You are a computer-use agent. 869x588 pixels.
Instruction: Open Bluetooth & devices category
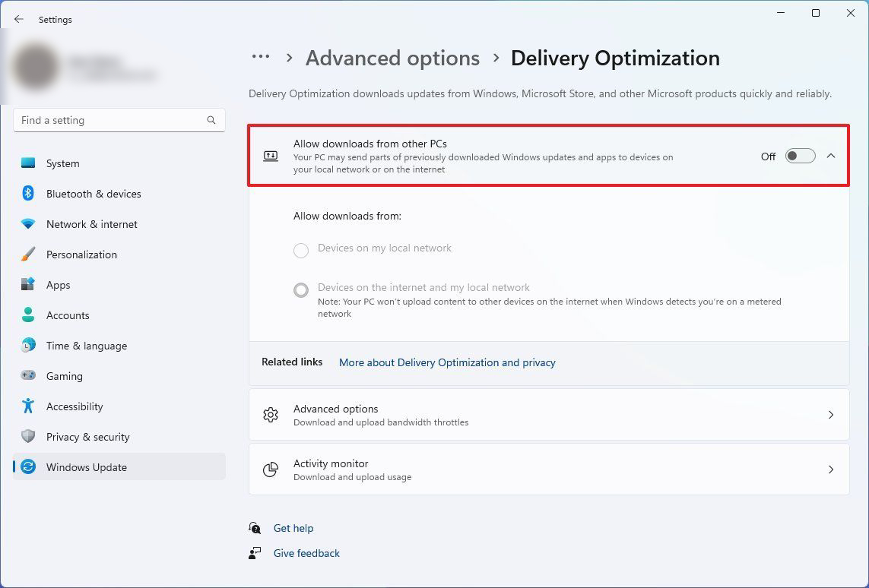(119, 194)
